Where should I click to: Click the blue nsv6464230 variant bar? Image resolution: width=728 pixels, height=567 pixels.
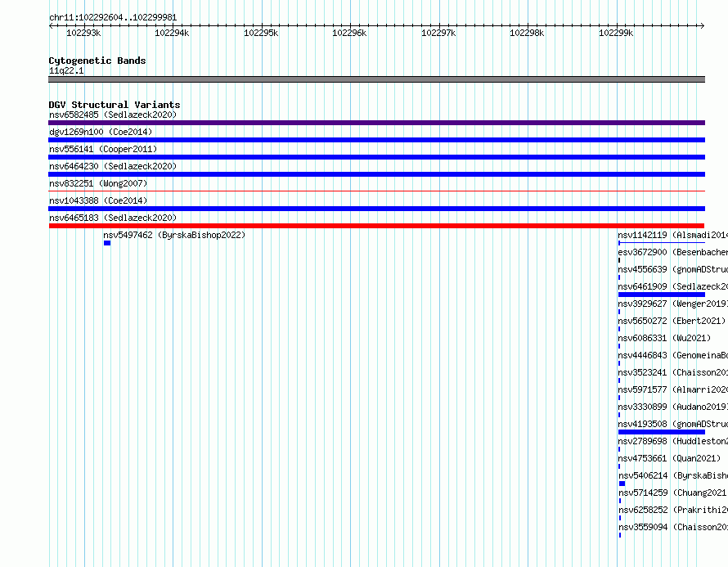coord(376,174)
